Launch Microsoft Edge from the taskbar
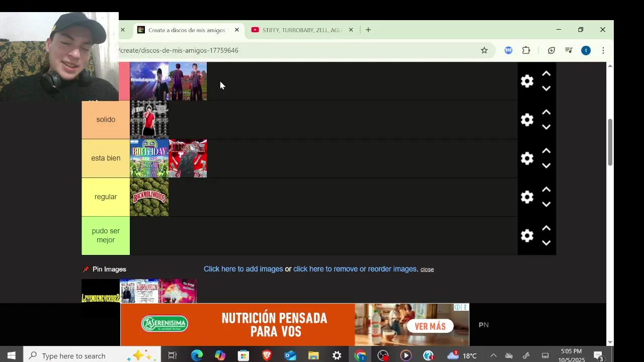This screenshot has height=362, width=644. point(197,355)
